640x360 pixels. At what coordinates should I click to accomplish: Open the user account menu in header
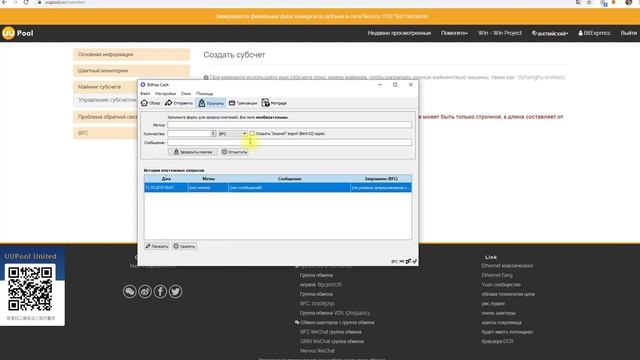tap(594, 33)
